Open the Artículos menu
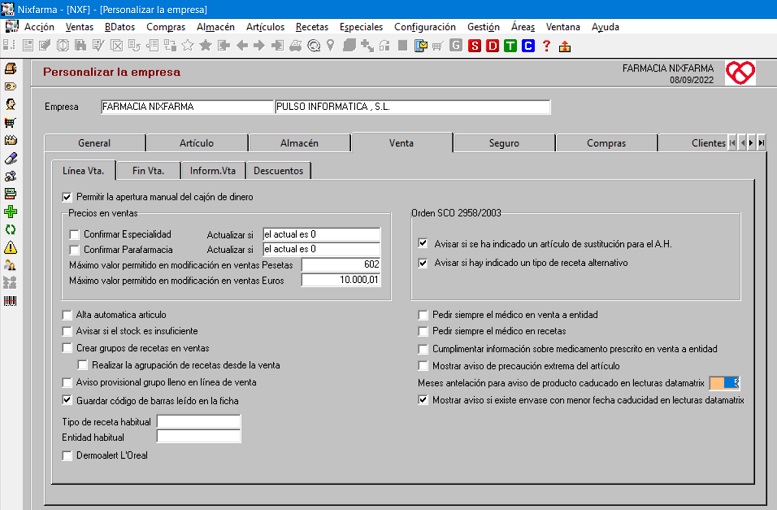This screenshot has width=777, height=510. (265, 27)
